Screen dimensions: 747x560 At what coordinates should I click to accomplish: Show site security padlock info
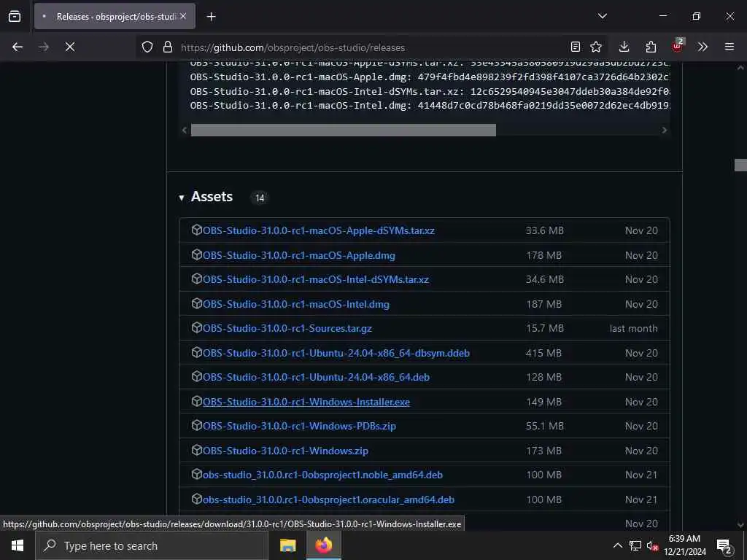167,47
